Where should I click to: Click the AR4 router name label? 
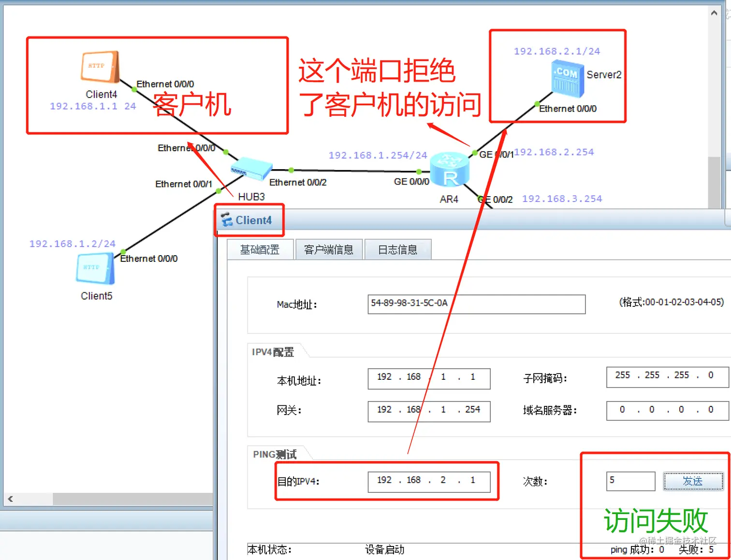coord(449,199)
